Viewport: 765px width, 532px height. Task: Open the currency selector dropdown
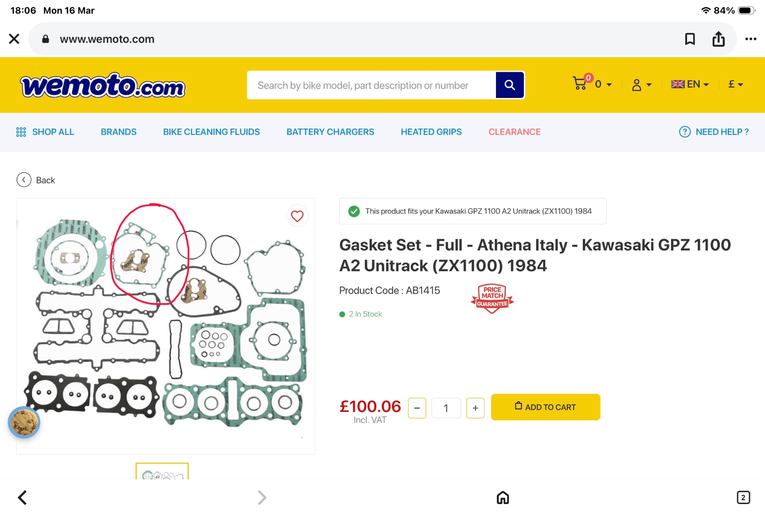[735, 84]
